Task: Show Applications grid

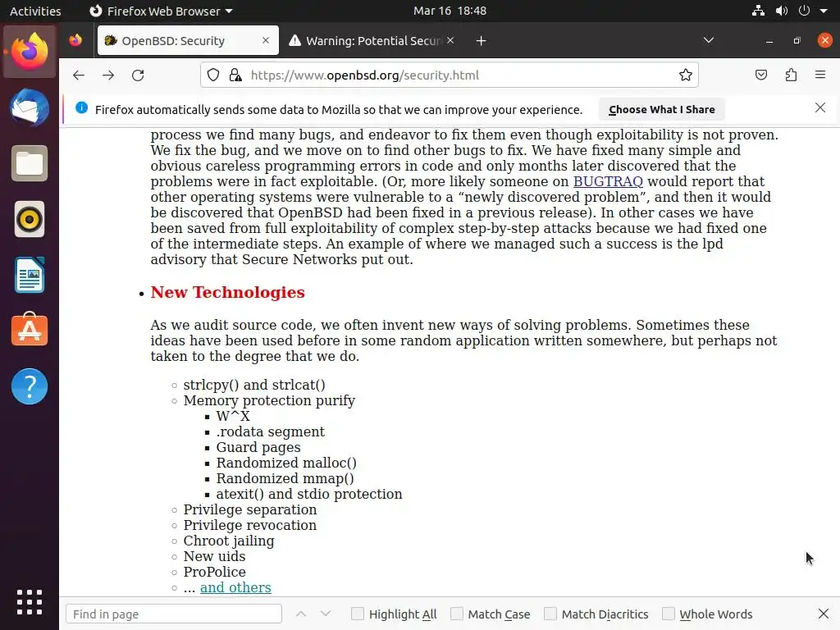Action: tap(30, 602)
